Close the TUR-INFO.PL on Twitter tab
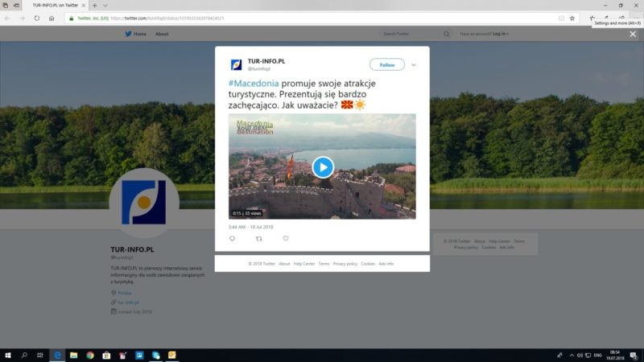 (84, 6)
